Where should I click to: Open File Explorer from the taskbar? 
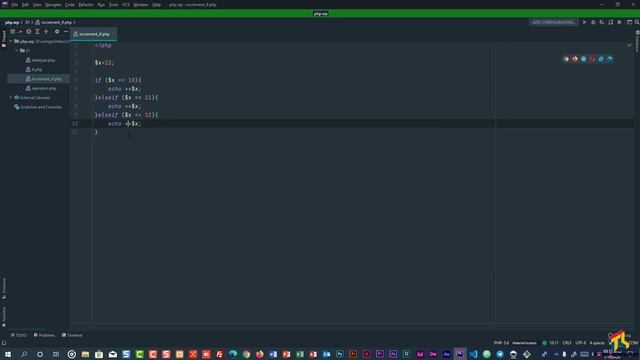click(x=85, y=354)
